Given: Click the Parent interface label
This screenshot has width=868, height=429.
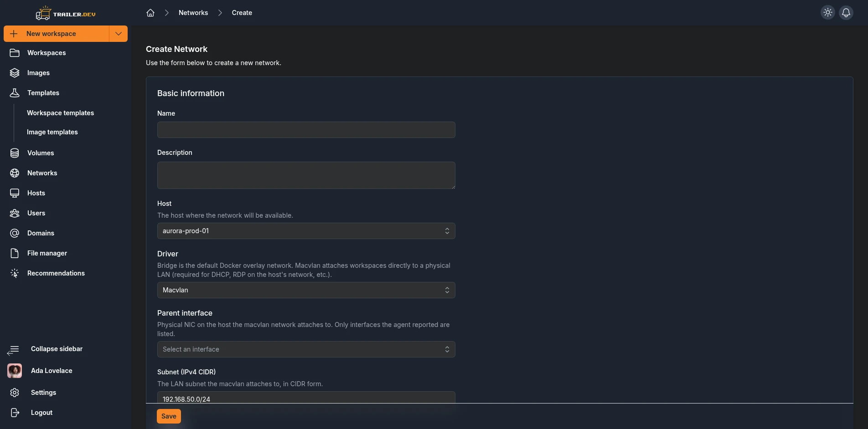Looking at the screenshot, I should pos(185,313).
